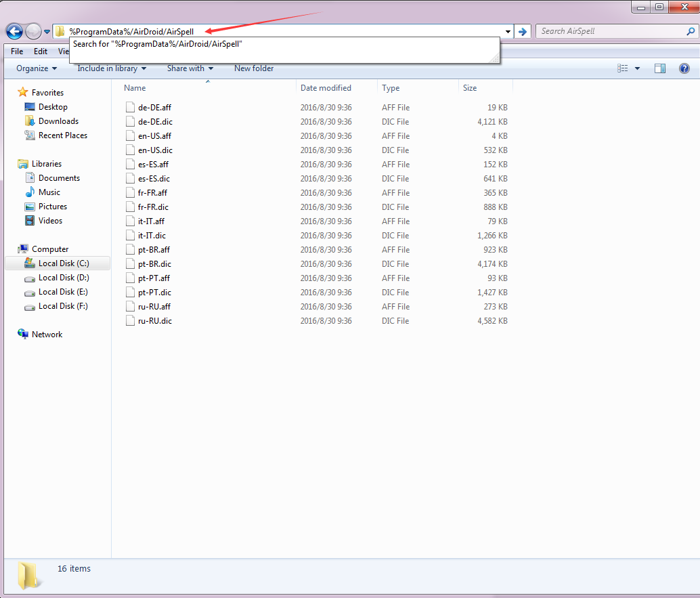Go back with the blue Back arrow
The image size is (700, 598).
coord(14,31)
